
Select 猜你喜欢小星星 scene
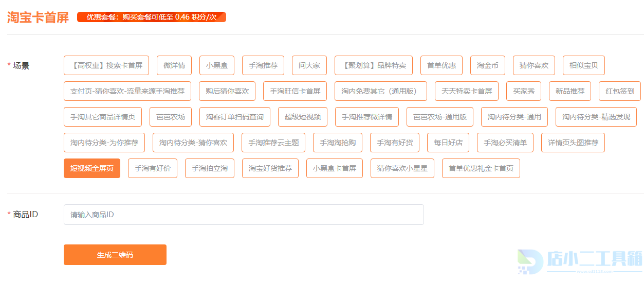[402, 168]
